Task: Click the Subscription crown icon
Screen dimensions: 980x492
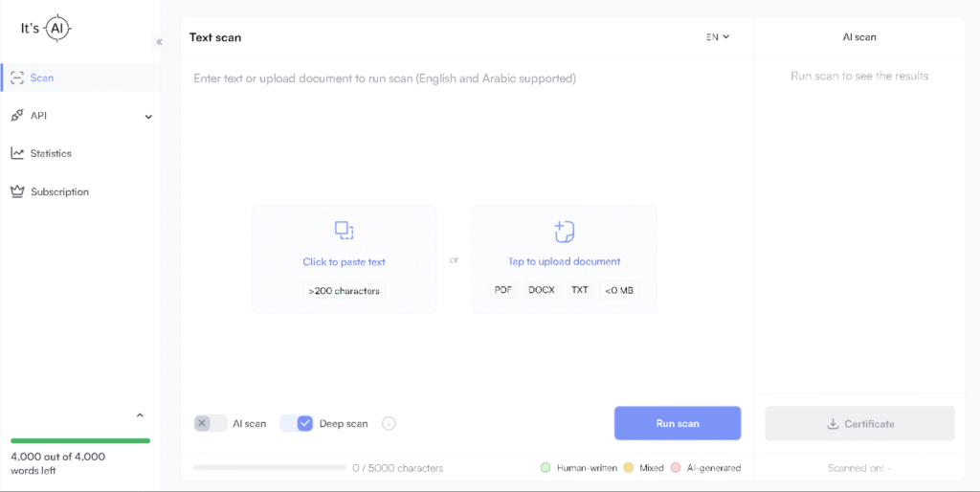Action: tap(17, 191)
